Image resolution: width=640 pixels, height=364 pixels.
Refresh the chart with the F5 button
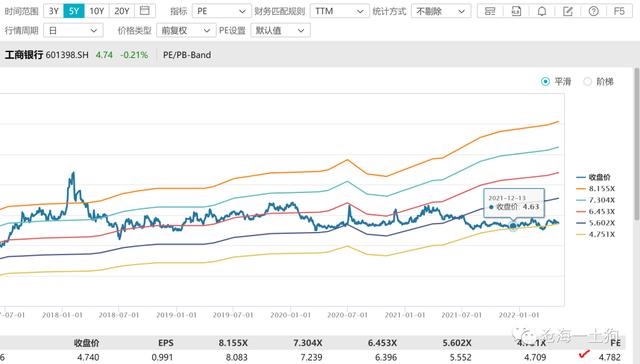[x=619, y=11]
